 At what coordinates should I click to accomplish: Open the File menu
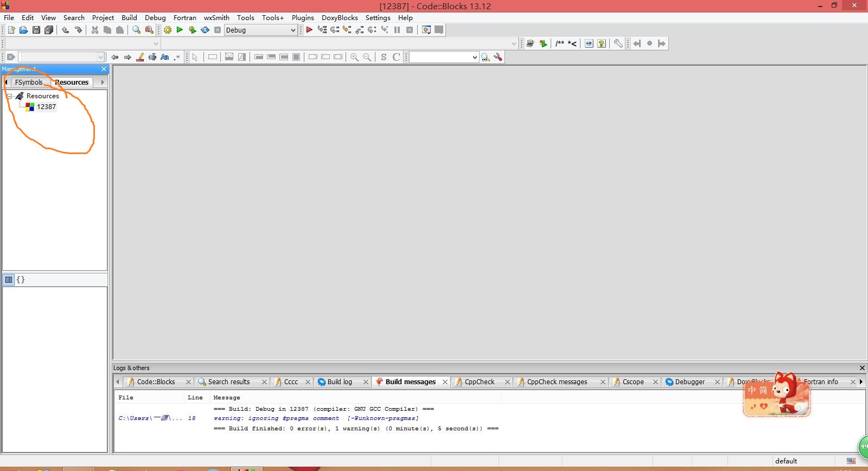tap(9, 17)
